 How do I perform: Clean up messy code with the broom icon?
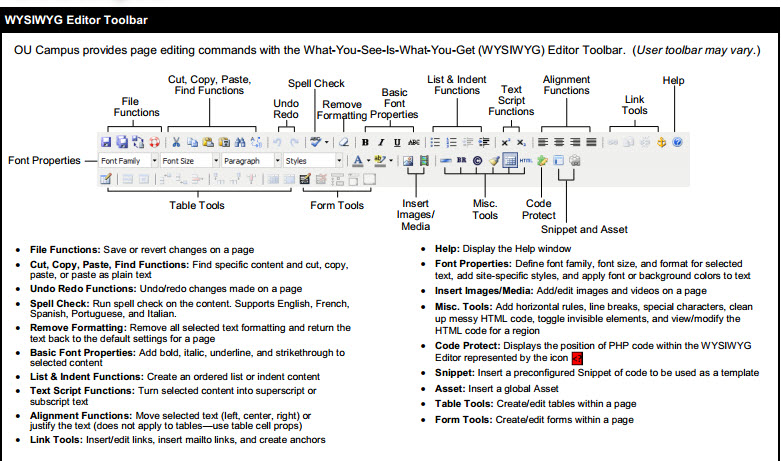pyautogui.click(x=494, y=161)
